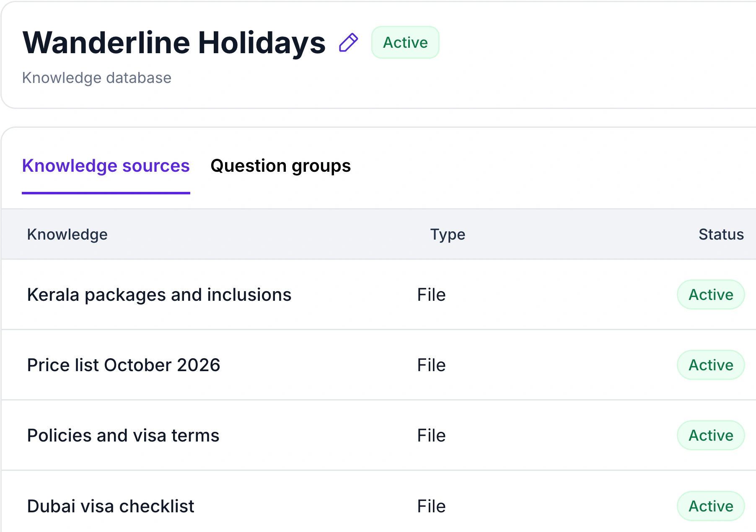Select the Policies and visa terms row
This screenshot has width=756, height=532.
(379, 435)
